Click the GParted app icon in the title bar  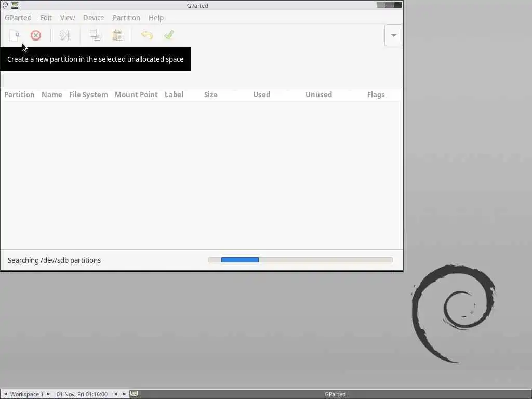click(15, 5)
